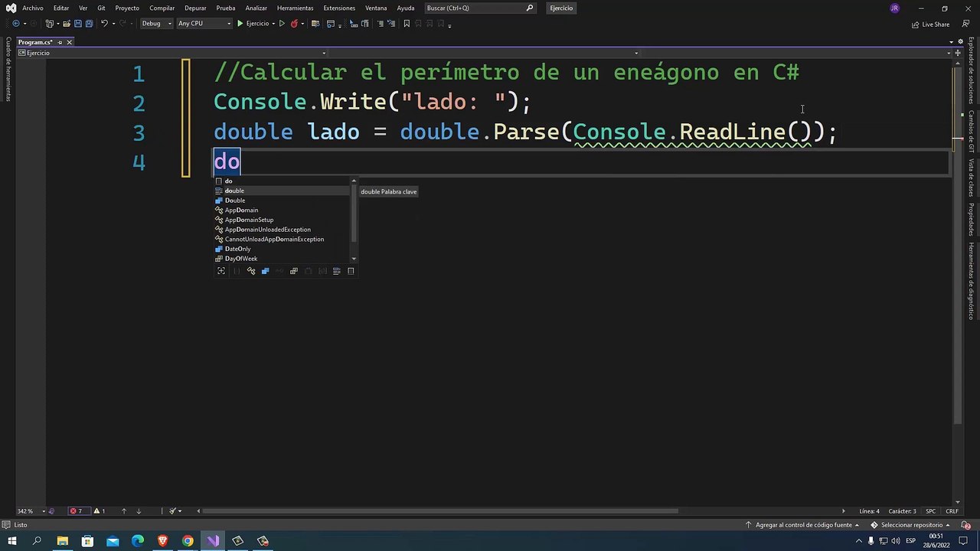Open Brave browser from the taskbar
The image size is (980, 551).
pos(162,541)
